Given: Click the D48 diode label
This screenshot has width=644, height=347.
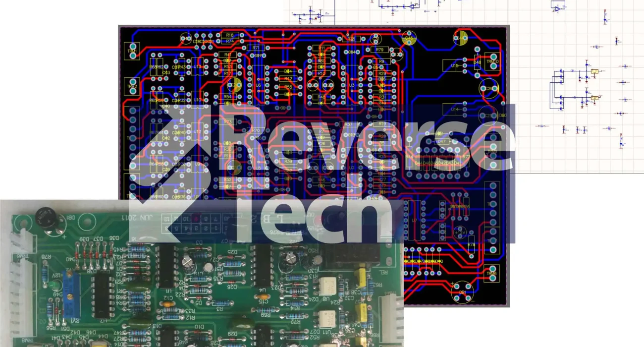Looking at the screenshot, I should point(477,62).
